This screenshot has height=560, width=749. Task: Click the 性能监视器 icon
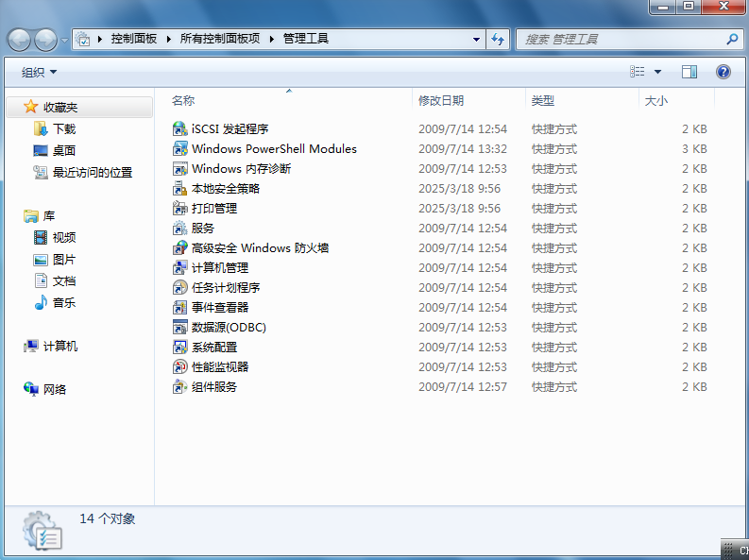(x=180, y=366)
